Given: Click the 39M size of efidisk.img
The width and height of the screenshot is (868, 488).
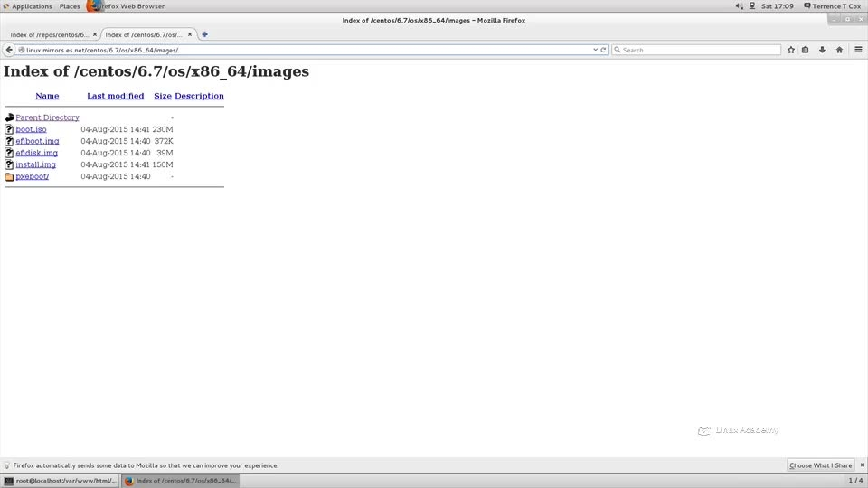Looking at the screenshot, I should click(165, 153).
